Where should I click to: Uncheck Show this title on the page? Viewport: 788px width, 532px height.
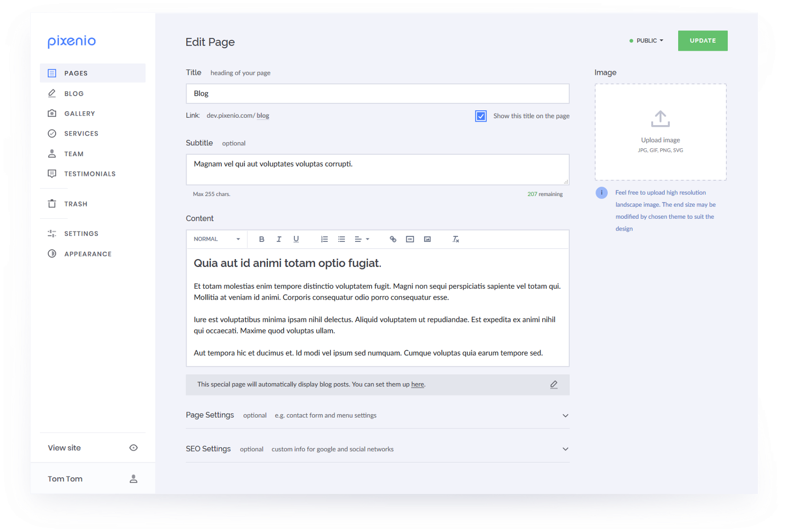point(481,116)
